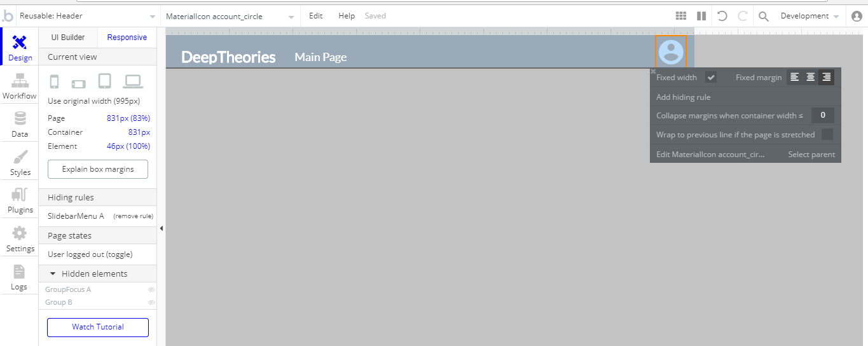The image size is (868, 346).
Task: Open the Reusable: Header dropdown
Action: 88,16
